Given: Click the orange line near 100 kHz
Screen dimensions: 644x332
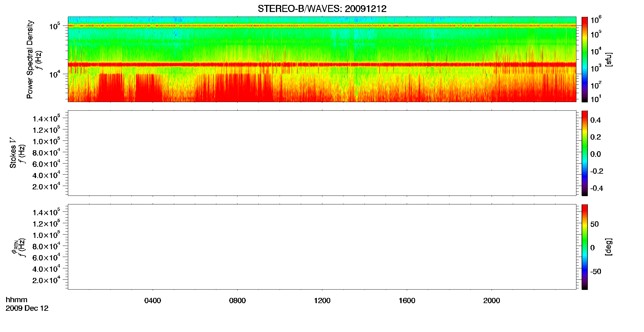Looking at the screenshot, I should 322,26.
